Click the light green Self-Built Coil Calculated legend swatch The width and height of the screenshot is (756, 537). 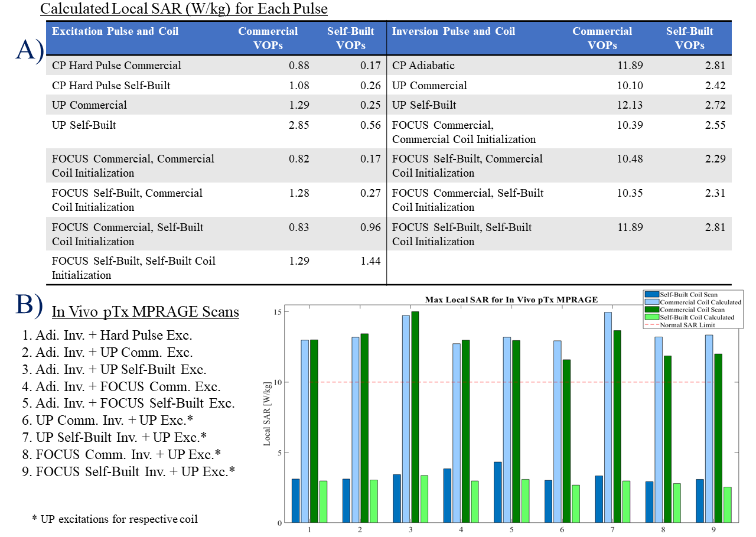651,317
